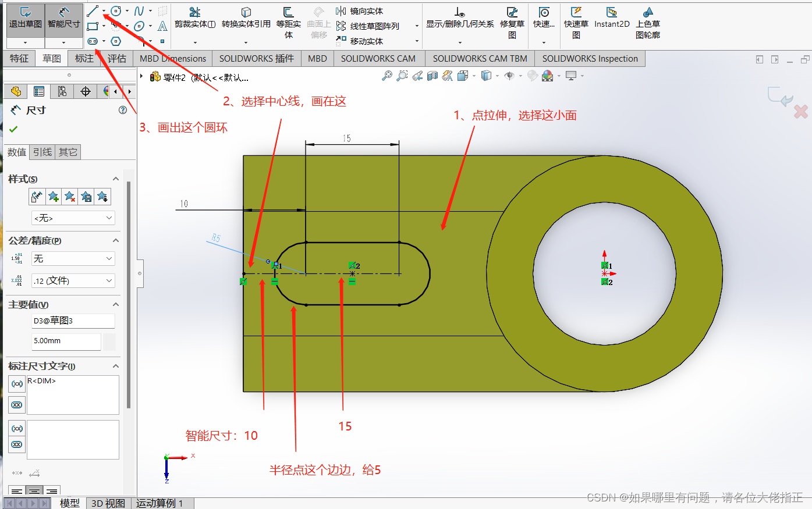
Task: Switch to the 运动算例 1 bottom tab
Action: pyautogui.click(x=159, y=503)
